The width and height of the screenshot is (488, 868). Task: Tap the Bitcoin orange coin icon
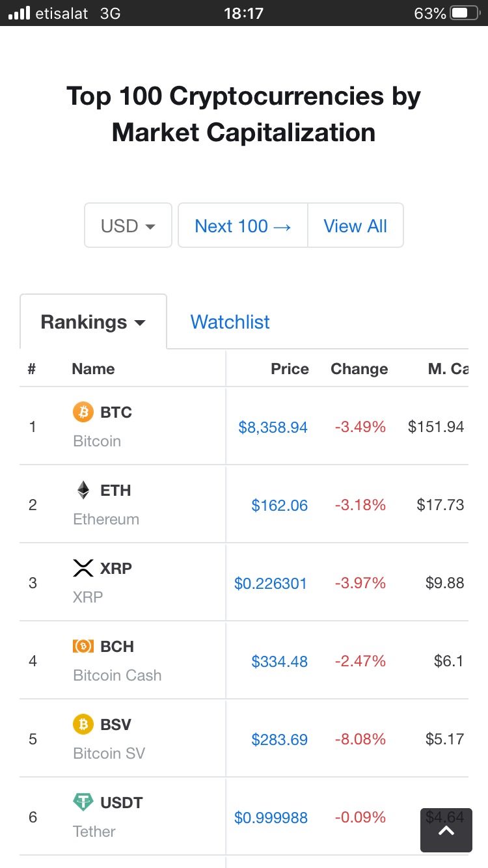click(x=83, y=412)
